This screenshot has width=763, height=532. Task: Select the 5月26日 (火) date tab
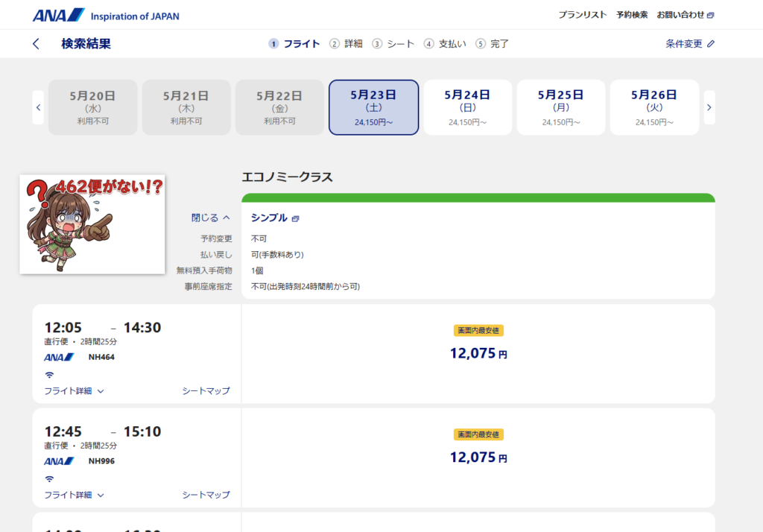654,107
